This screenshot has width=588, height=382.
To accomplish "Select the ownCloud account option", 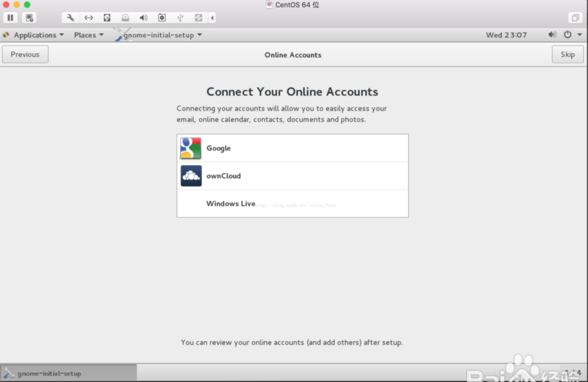I will tap(293, 176).
